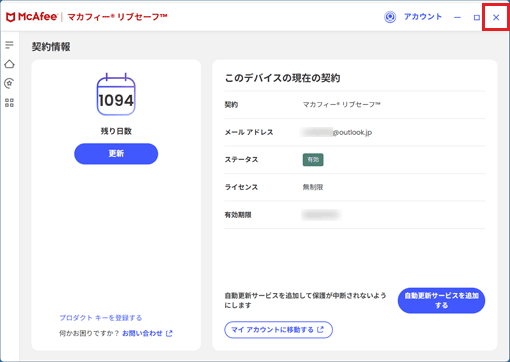Viewport: 510px width, 362px height.
Task: Open the hamburger menu in the sidebar
Action: [9, 45]
